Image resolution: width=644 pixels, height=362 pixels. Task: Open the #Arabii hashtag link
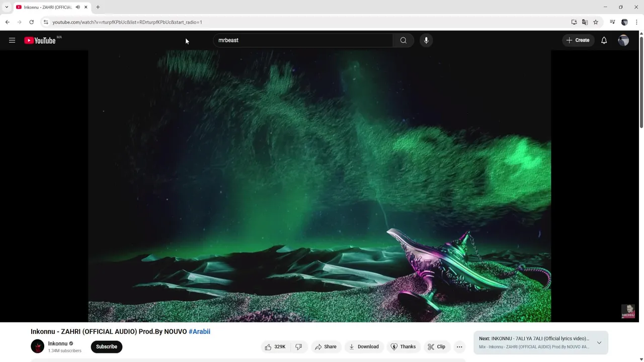click(x=199, y=331)
